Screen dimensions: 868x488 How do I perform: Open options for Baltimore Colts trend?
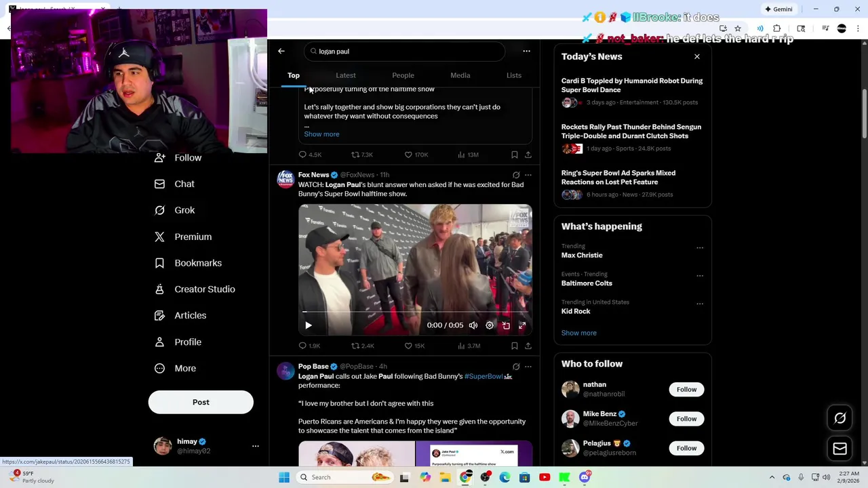point(700,276)
